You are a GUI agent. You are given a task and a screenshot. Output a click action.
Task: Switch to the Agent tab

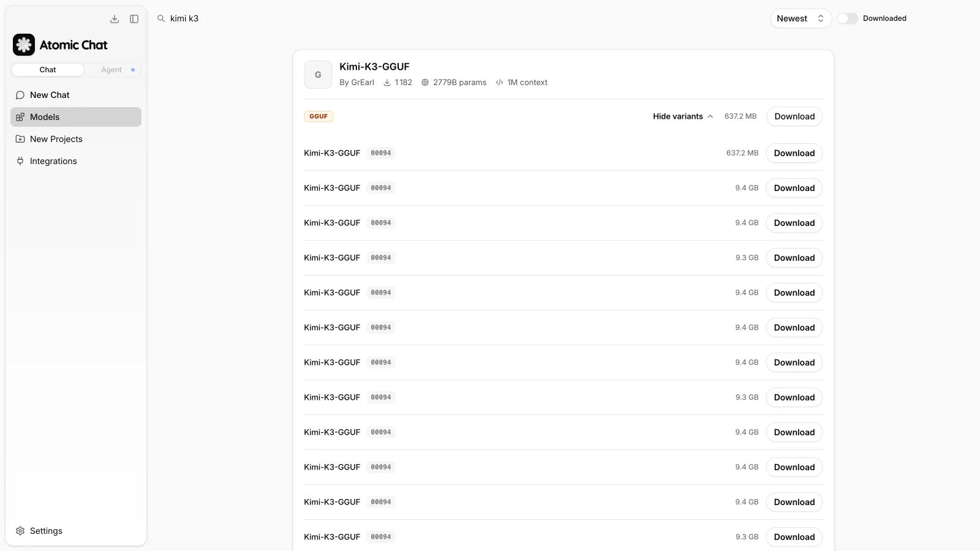pyautogui.click(x=111, y=70)
